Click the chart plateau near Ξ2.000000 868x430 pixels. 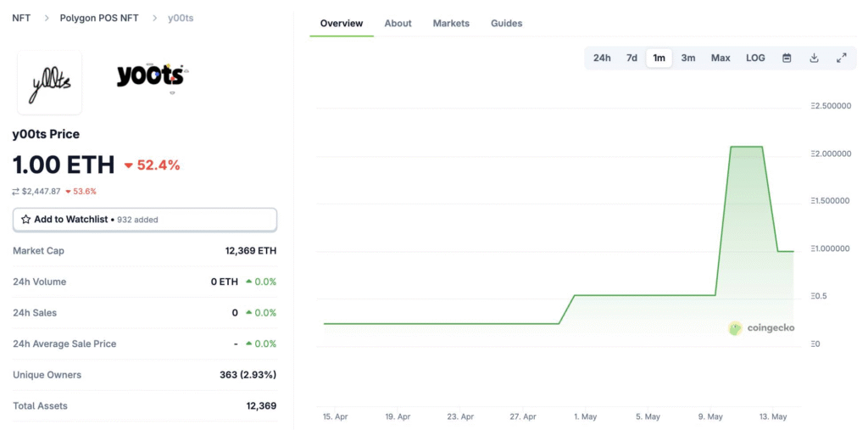tap(746, 147)
